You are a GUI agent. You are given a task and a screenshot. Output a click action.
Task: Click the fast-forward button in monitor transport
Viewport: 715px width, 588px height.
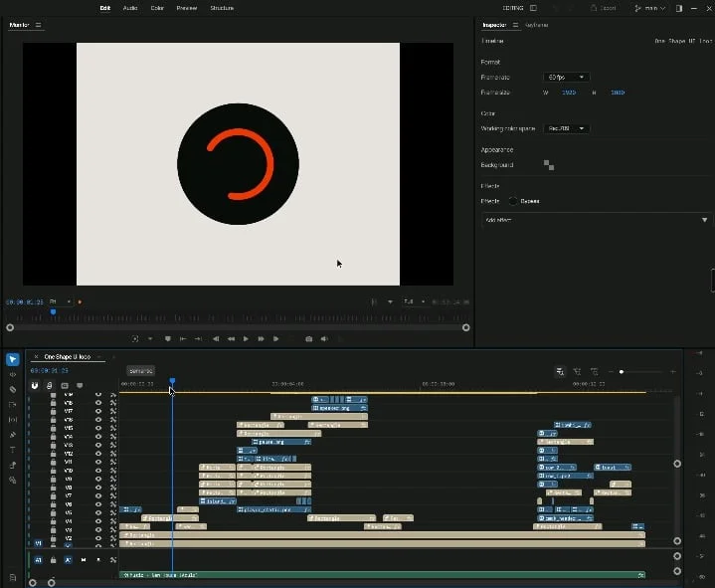(x=261, y=339)
